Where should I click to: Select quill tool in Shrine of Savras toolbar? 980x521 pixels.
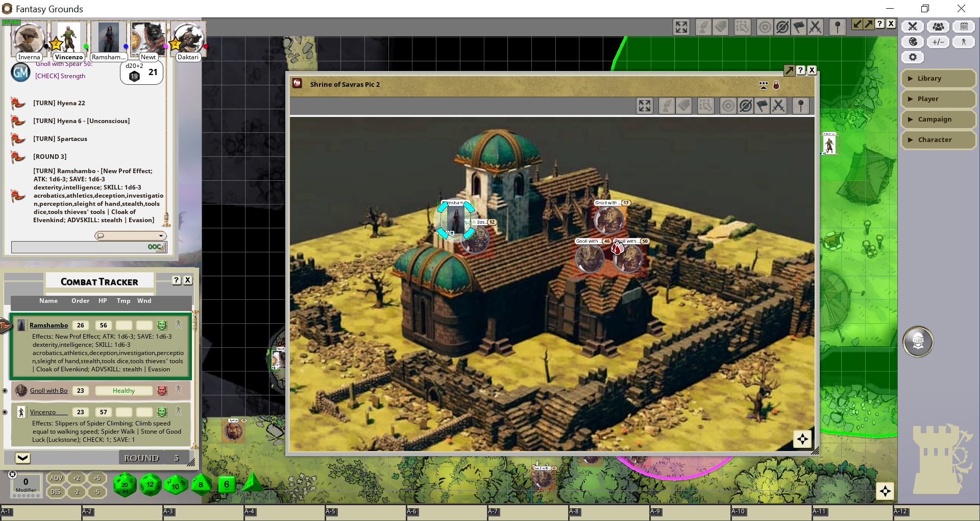click(x=667, y=106)
